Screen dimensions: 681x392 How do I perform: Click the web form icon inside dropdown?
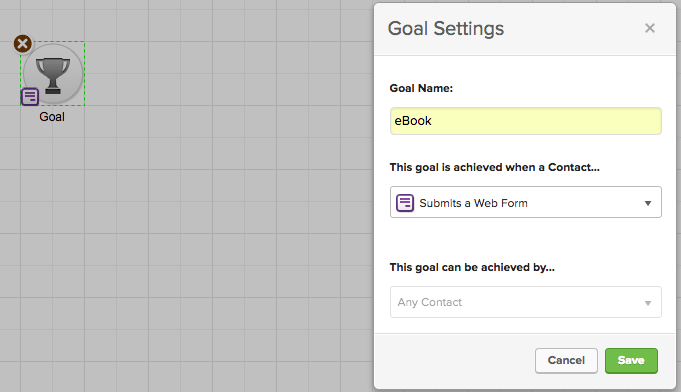(x=405, y=203)
